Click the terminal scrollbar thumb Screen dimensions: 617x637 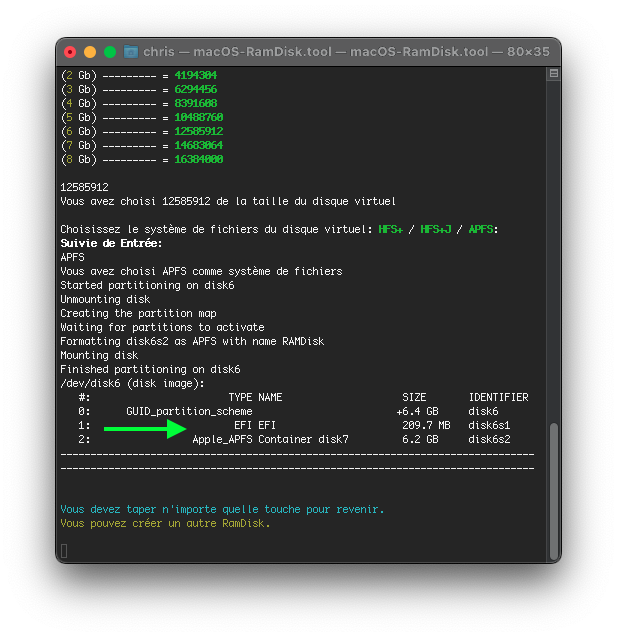(554, 491)
